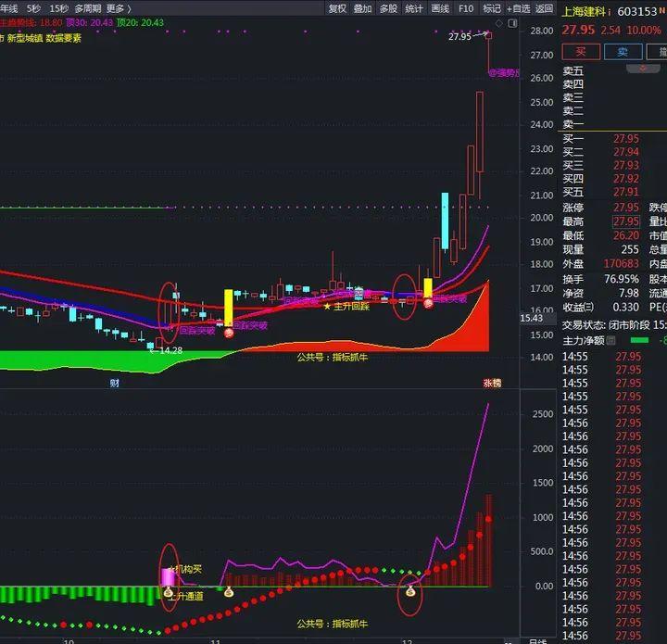667x644 pixels.
Task: Click the 最低 value 26.20
Action: pos(626,235)
